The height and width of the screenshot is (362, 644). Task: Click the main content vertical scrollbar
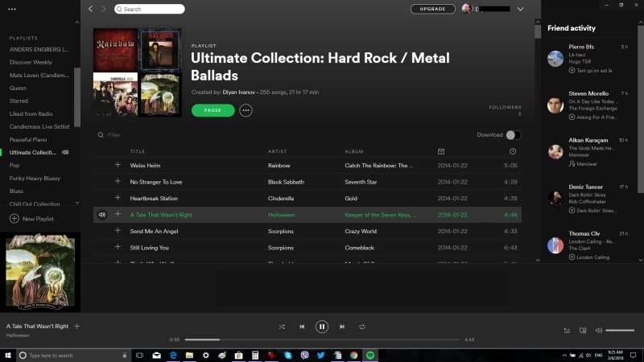(538, 31)
